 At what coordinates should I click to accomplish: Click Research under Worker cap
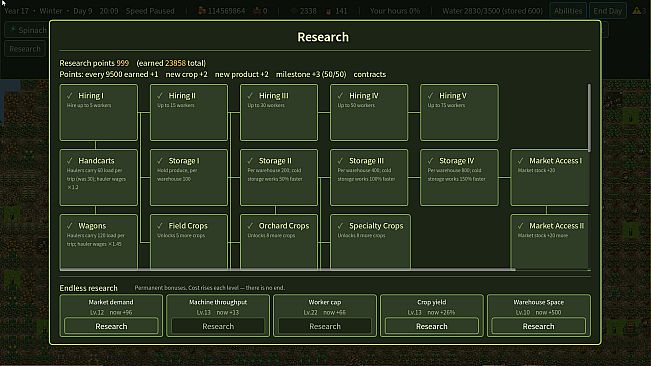pyautogui.click(x=325, y=327)
